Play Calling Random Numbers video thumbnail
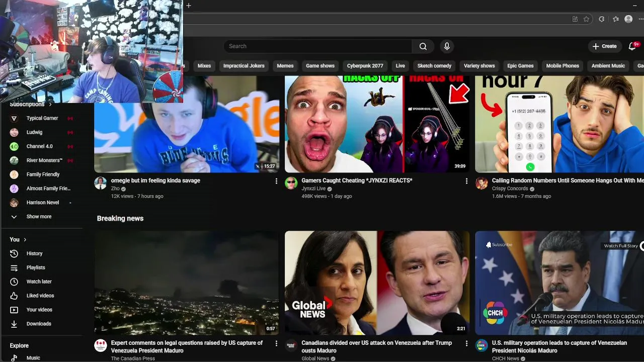 [559, 124]
